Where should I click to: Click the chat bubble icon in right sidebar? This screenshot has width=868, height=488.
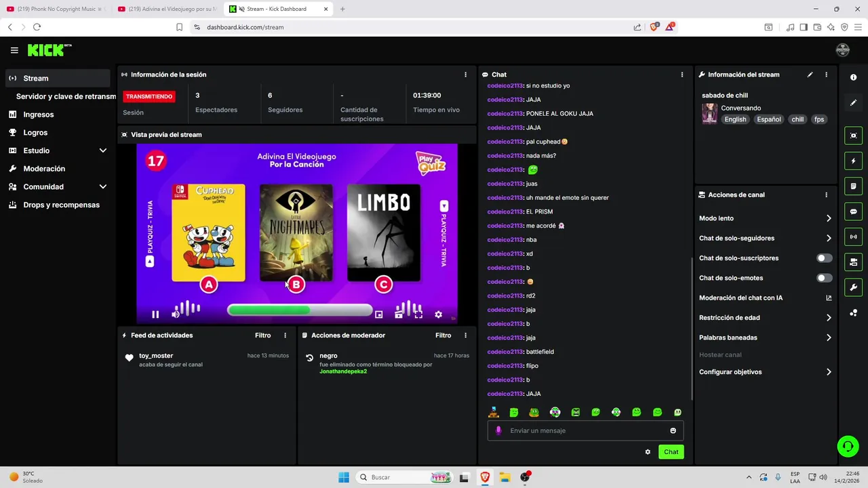[853, 211]
